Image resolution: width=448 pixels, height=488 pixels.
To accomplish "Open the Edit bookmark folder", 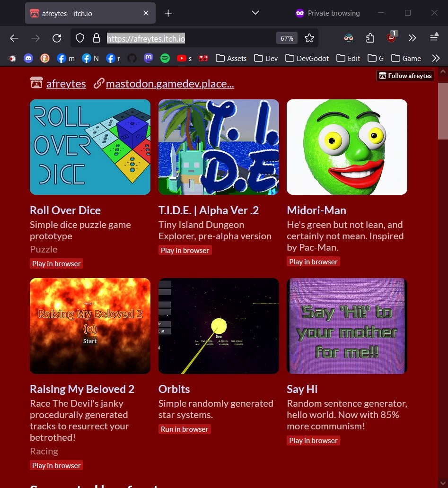I will pos(348,58).
